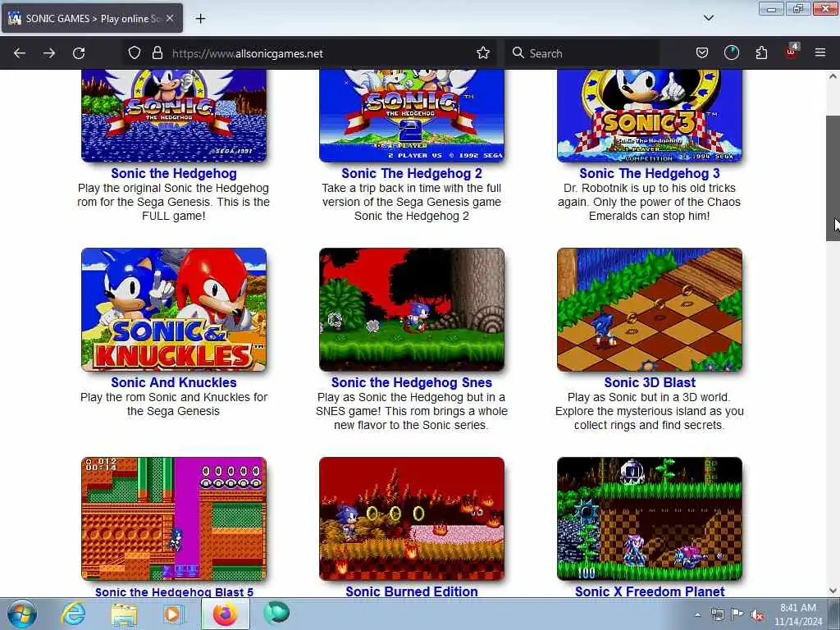Open Windows Explorer folder taskbar icon
Image resolution: width=840 pixels, height=630 pixels.
point(124,614)
